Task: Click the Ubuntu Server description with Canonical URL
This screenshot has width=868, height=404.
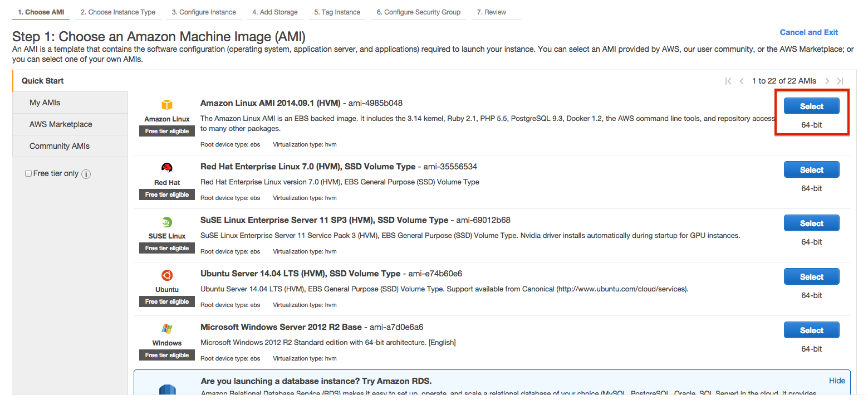Action: pos(444,289)
